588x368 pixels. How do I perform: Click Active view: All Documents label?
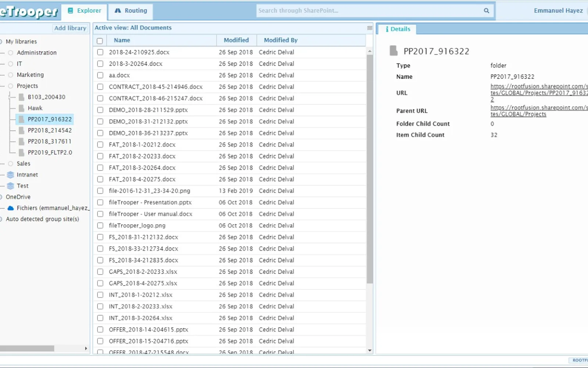click(x=133, y=28)
